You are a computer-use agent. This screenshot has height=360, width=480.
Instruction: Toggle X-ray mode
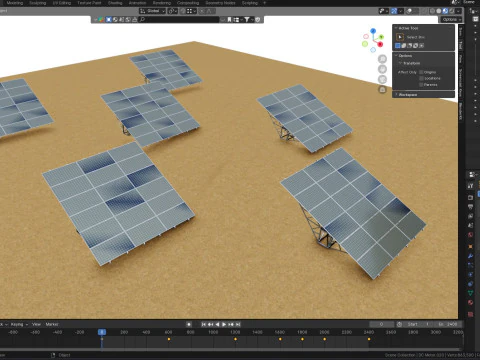pyautogui.click(x=424, y=11)
